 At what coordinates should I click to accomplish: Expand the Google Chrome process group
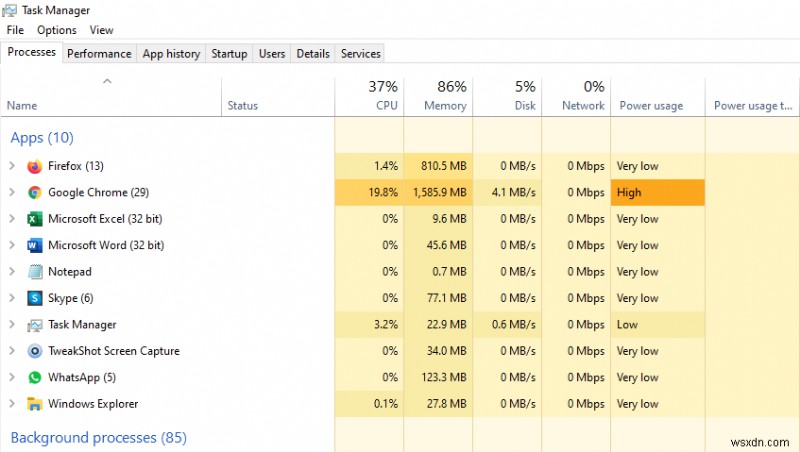pyautogui.click(x=12, y=192)
